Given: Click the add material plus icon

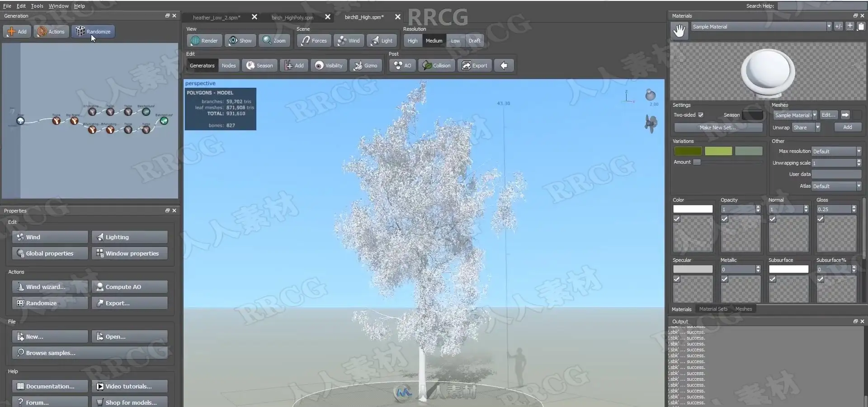Looking at the screenshot, I should click(850, 26).
